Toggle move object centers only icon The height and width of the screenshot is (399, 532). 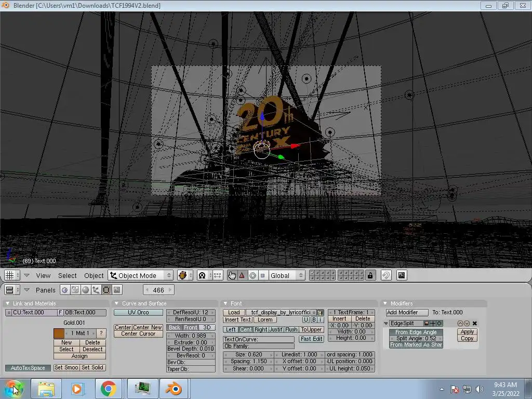tap(218, 275)
